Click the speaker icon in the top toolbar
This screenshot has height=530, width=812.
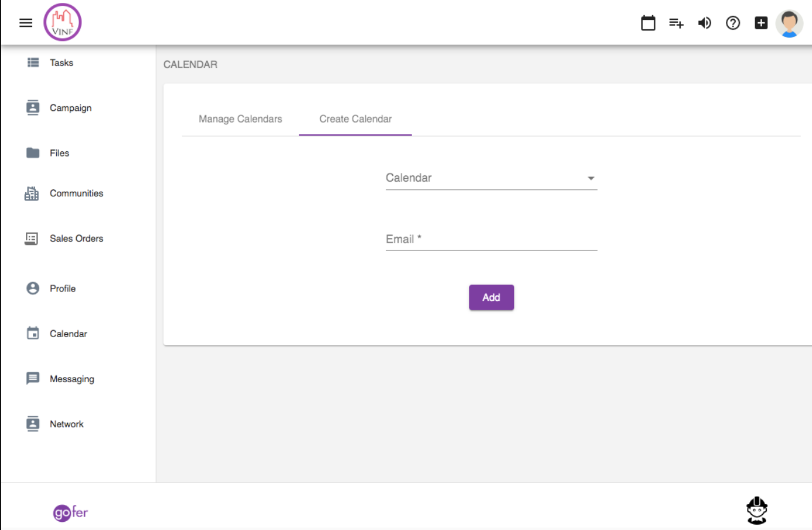pos(704,22)
